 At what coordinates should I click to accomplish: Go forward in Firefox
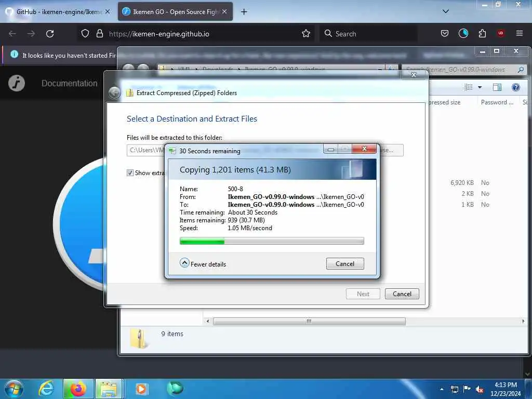31,34
